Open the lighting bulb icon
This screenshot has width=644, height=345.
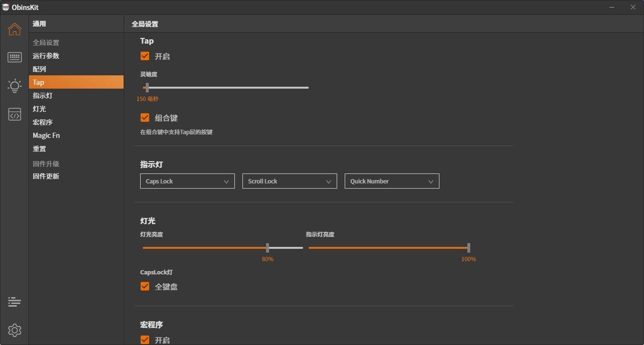(x=14, y=86)
